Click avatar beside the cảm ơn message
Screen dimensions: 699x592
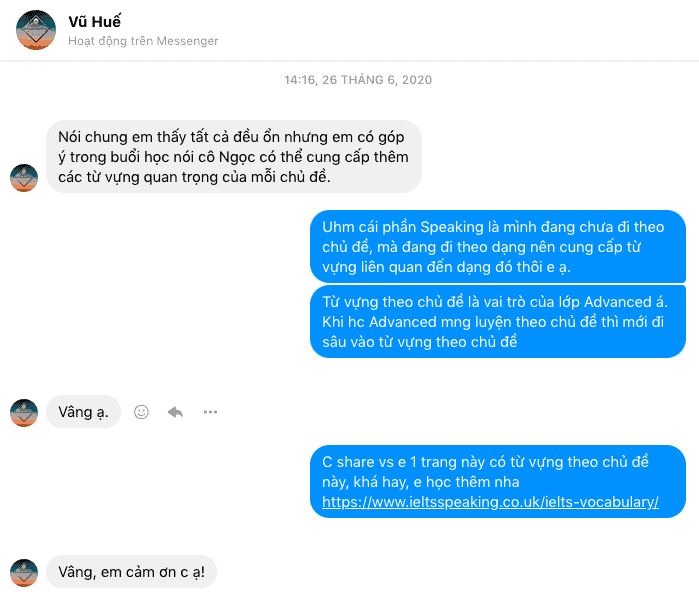(x=24, y=573)
